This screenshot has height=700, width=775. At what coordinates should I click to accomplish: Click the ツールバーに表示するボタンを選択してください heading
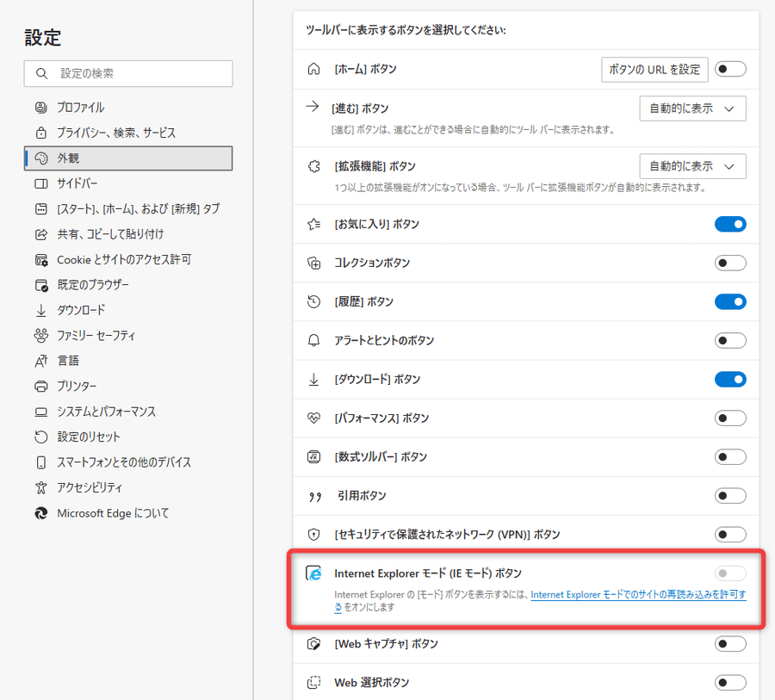pyautogui.click(x=406, y=30)
